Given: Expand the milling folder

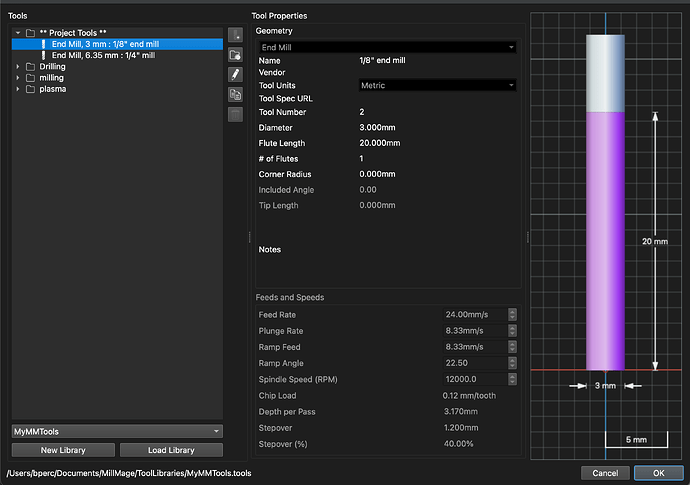Looking at the screenshot, I should [18, 78].
